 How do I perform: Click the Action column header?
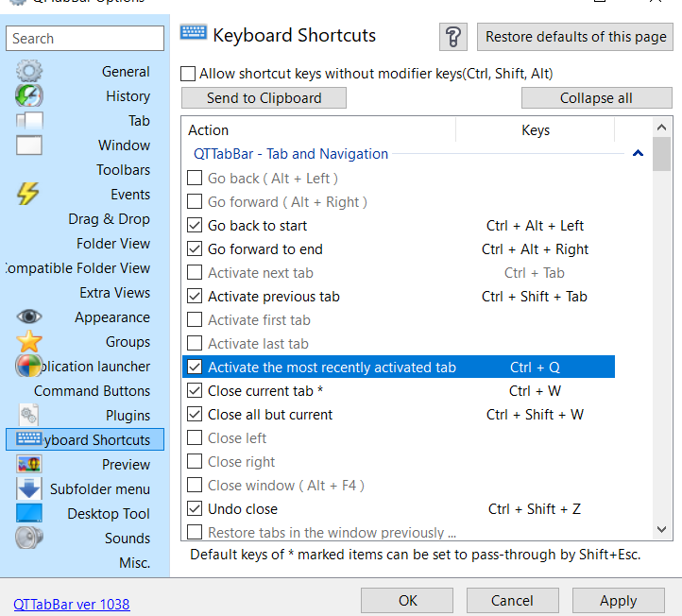point(318,130)
